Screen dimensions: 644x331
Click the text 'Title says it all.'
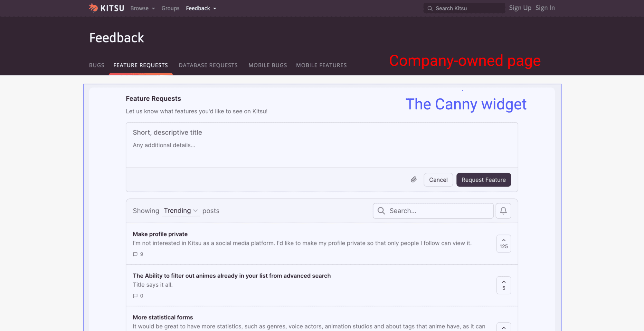click(x=153, y=285)
